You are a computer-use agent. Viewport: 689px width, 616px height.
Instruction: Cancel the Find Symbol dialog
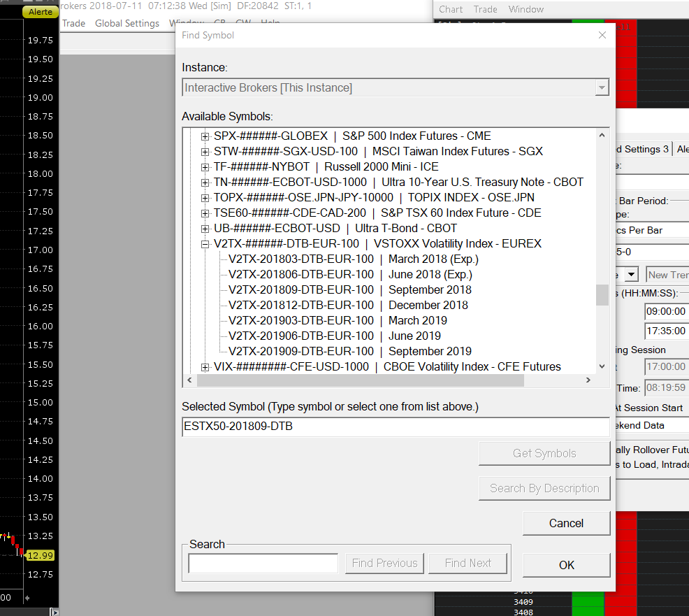[x=567, y=523]
